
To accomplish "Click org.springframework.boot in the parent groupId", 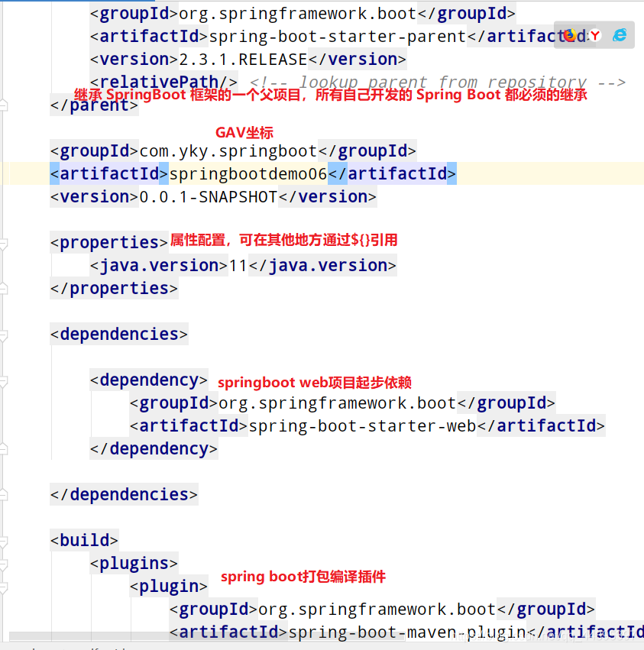I will tap(298, 14).
